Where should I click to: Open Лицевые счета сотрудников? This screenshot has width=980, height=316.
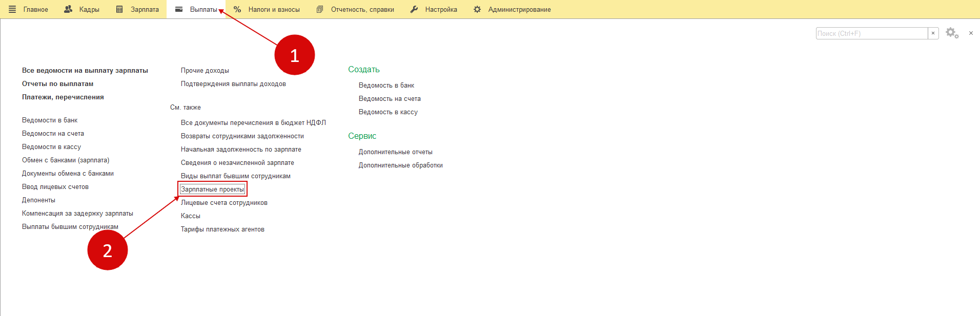click(224, 203)
